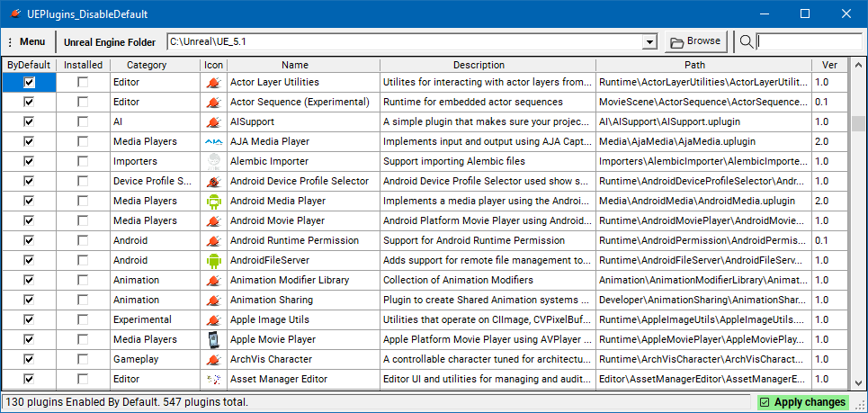Check Installed box for AJA Media Player
This screenshot has height=413, width=868.
coord(83,142)
